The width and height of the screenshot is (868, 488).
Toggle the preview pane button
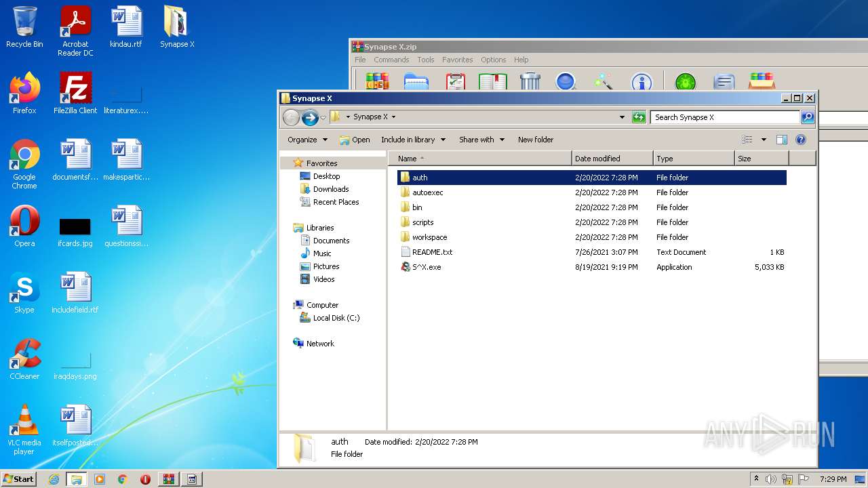[782, 140]
